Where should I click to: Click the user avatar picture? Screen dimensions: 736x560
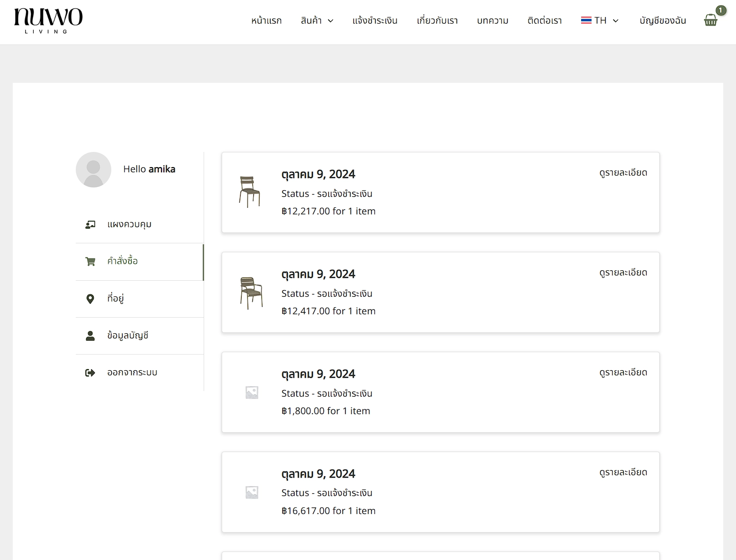point(93,169)
